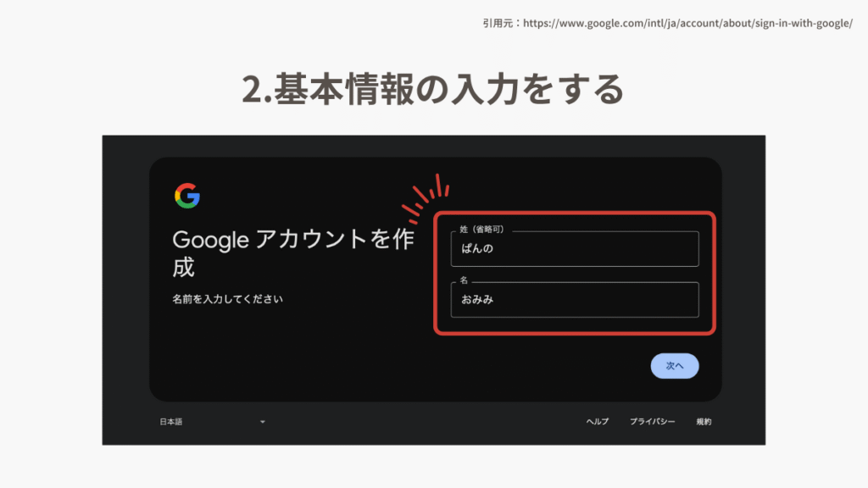The image size is (868, 488).
Task: Click the 2.基本情報の入力をする title
Action: [433, 88]
